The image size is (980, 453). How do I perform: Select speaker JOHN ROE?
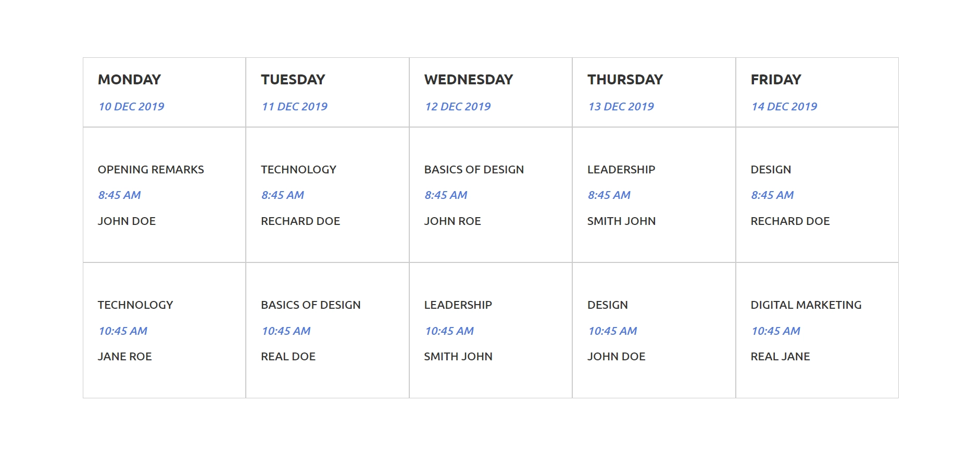tap(452, 221)
